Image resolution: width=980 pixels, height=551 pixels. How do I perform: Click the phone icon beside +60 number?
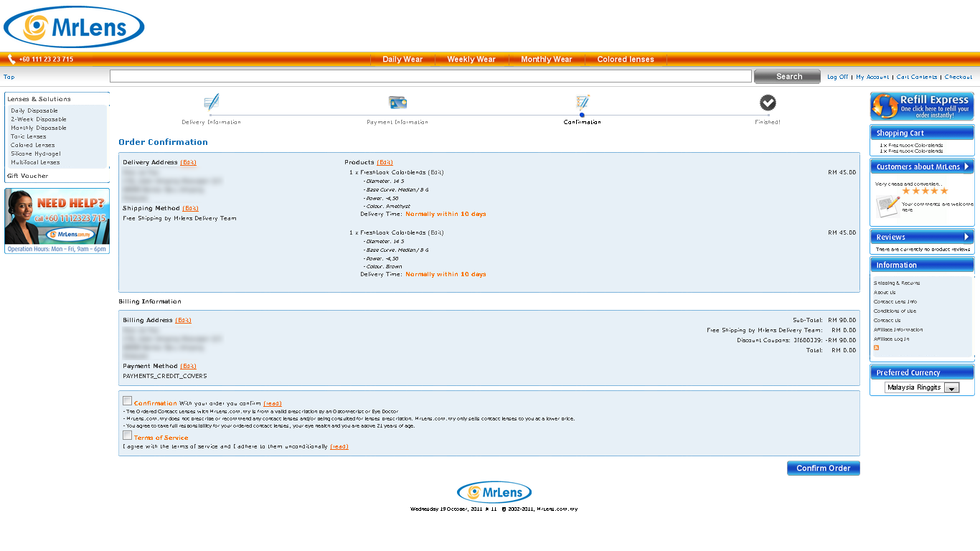11,60
